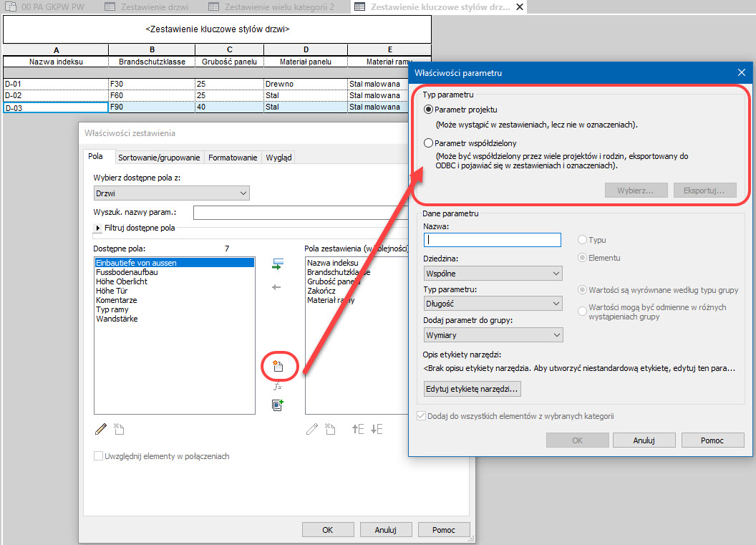The image size is (756, 545).
Task: Click the move parameter down icon
Action: click(x=377, y=429)
